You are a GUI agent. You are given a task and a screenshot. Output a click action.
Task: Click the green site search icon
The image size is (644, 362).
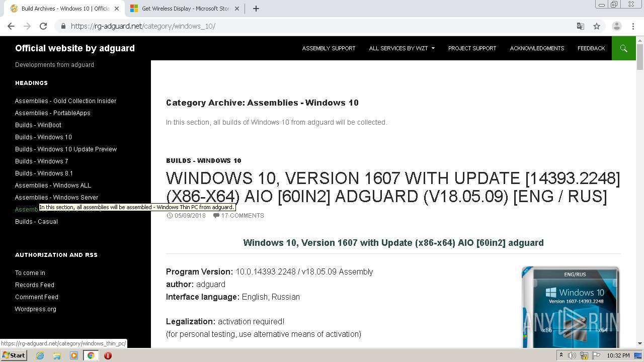[x=624, y=48]
